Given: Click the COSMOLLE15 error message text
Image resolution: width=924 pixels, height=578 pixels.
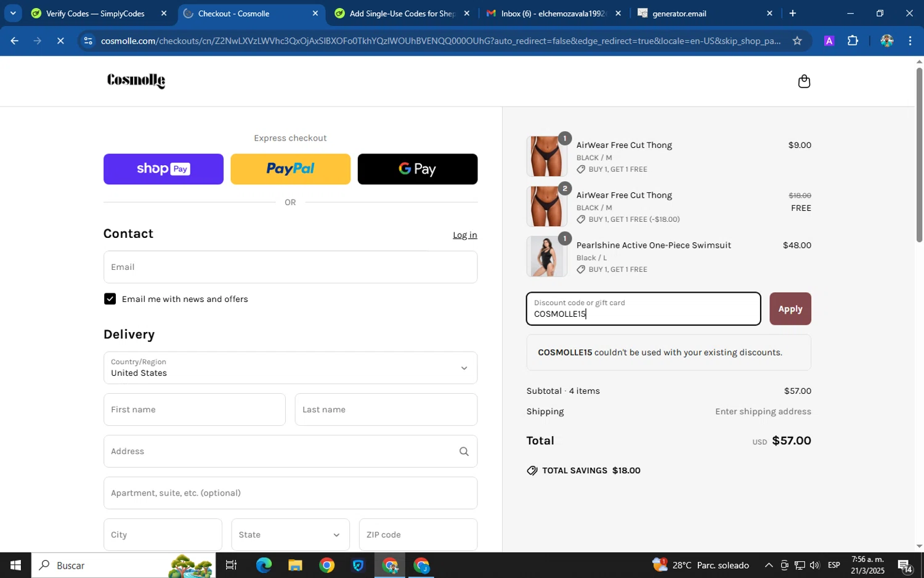Looking at the screenshot, I should pos(660,352).
